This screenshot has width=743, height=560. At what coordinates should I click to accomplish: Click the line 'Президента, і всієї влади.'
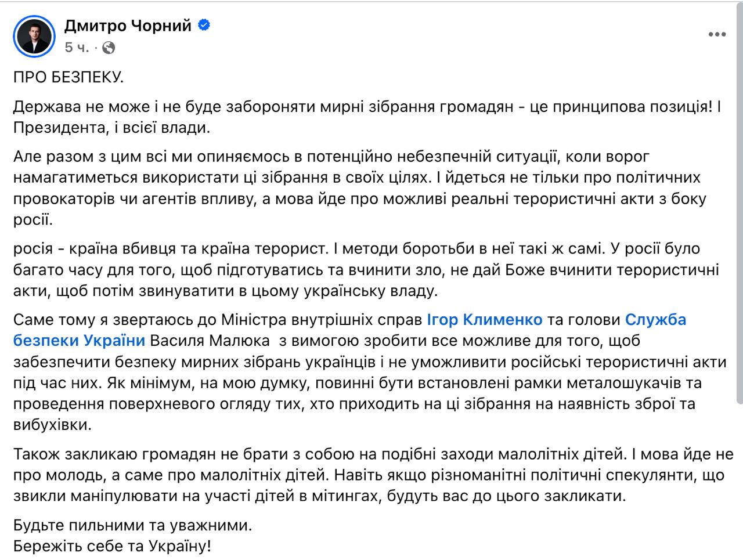[x=111, y=128]
